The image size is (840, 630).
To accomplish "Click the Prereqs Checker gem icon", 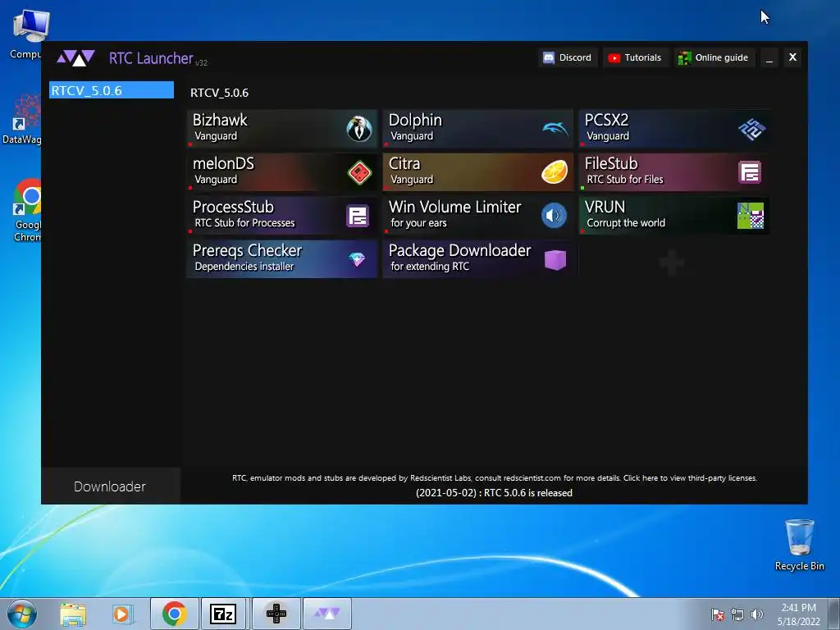I will click(357, 260).
